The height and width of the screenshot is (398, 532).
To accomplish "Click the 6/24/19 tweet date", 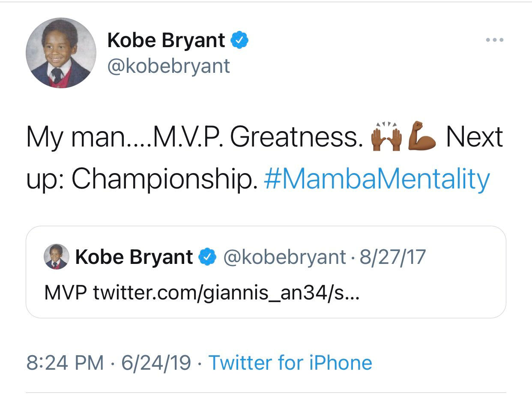I will point(156,363).
